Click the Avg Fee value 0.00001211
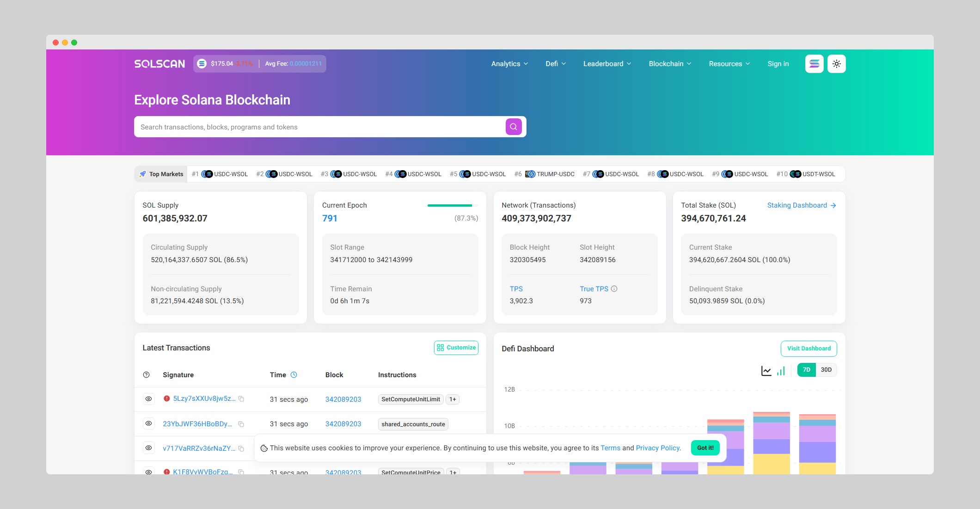This screenshot has height=509, width=980. (x=306, y=64)
